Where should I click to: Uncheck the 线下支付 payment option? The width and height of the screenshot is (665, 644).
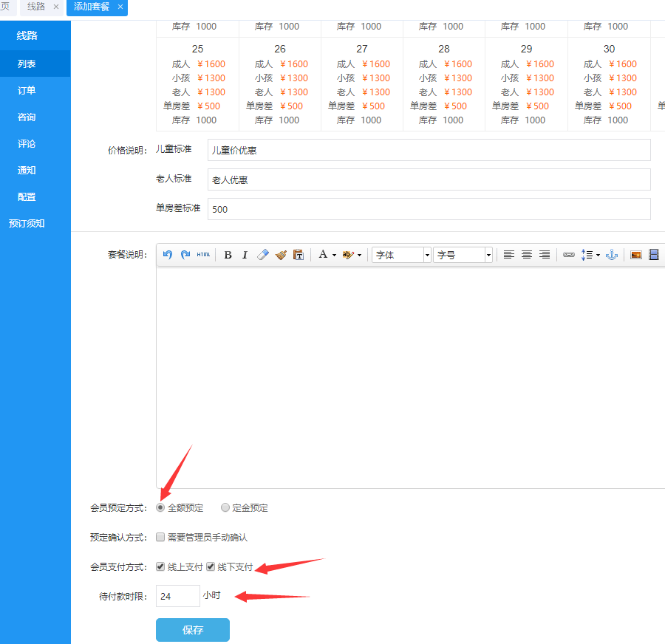coord(211,567)
